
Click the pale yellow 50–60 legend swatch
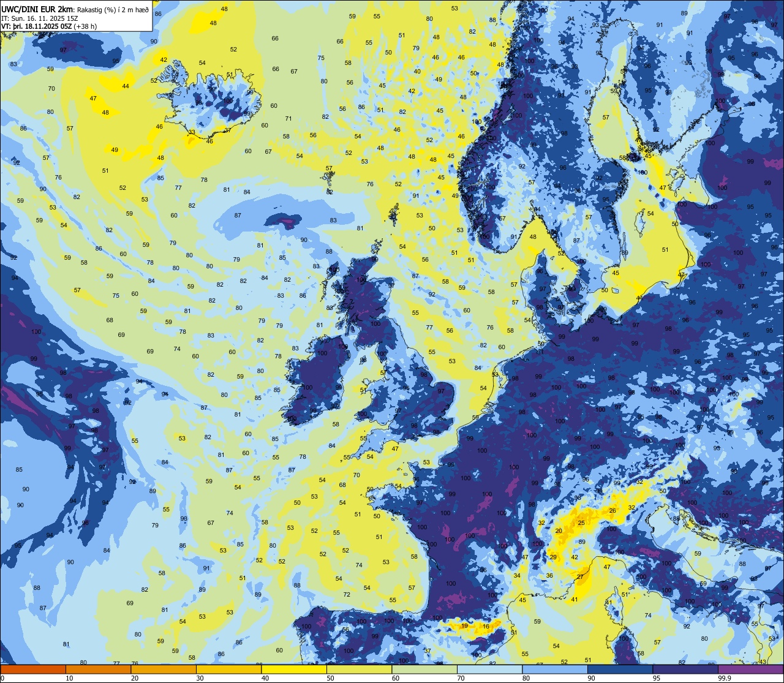[x=359, y=670]
